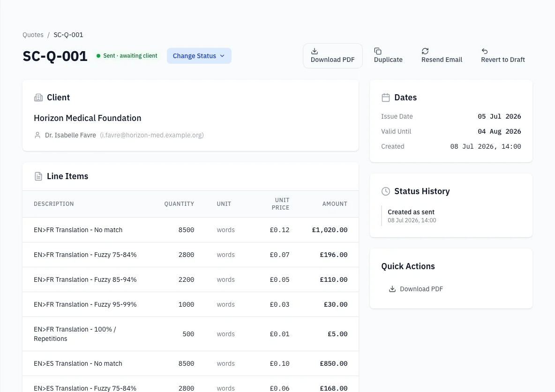Click the QUANTITY column header

(179, 204)
